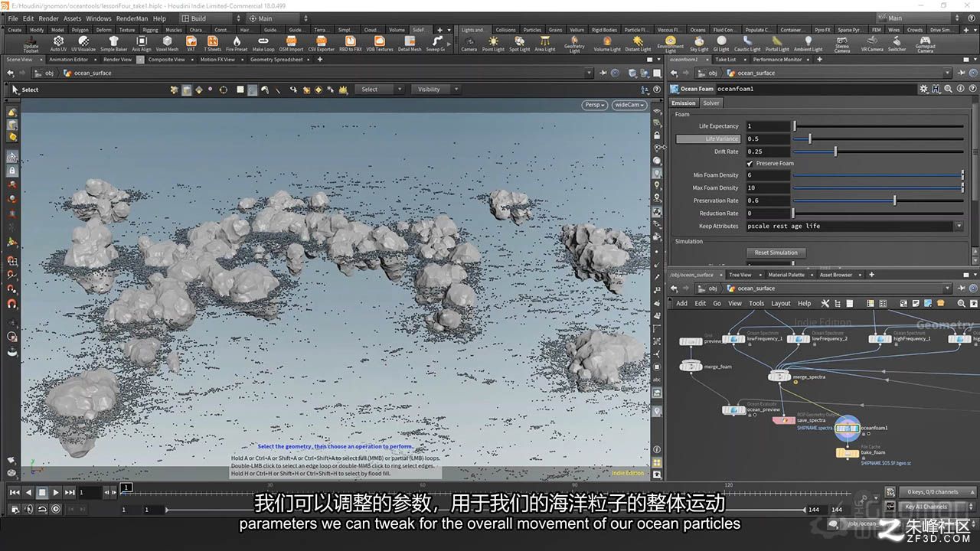Activate the Voxel Mesh shelf tool
Viewport: 980px width, 551px height.
tap(167, 44)
